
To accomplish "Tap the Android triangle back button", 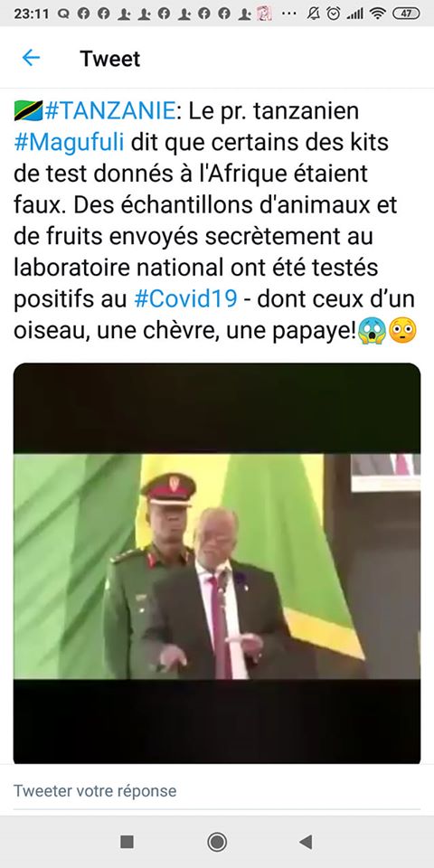I will [306, 842].
